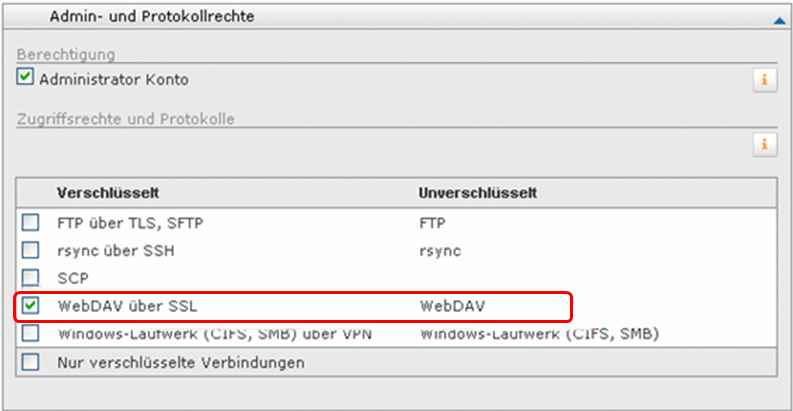Check the SCP checkbox
Screen dimensions: 793x411
[x=30, y=278]
